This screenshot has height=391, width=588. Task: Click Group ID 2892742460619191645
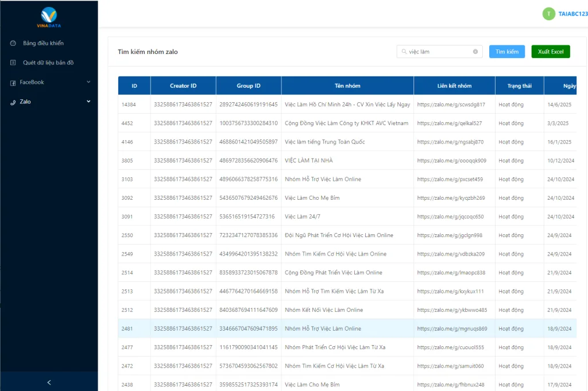pos(249,104)
